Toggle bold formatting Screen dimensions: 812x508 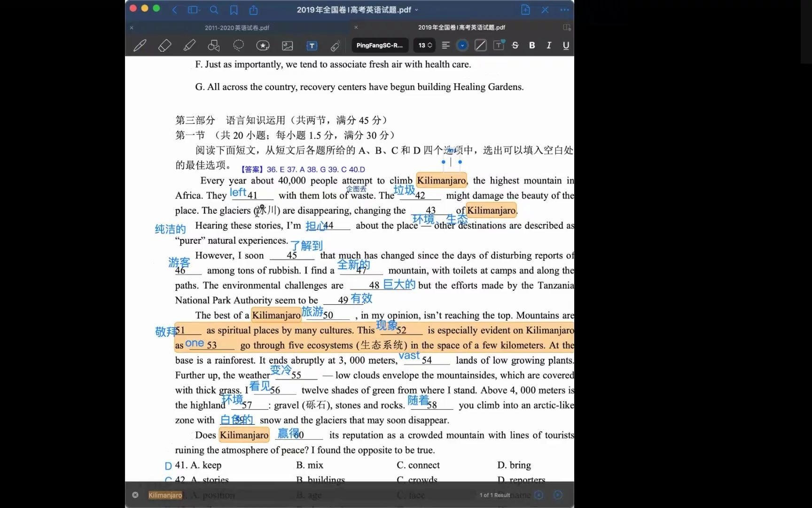pyautogui.click(x=532, y=46)
